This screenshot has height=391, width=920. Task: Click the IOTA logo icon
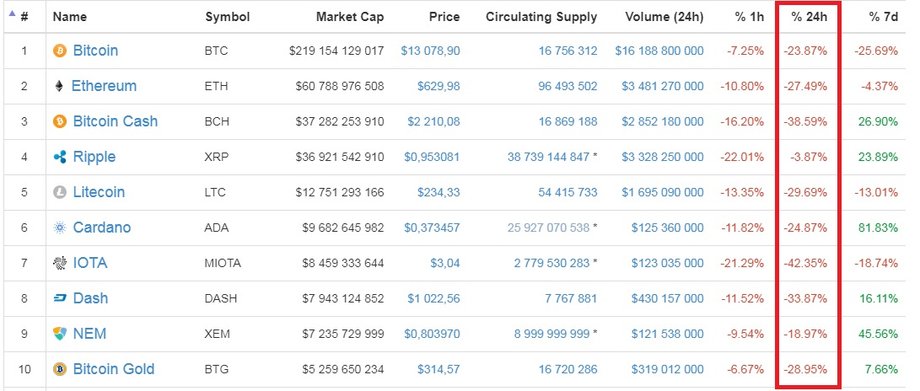60,263
